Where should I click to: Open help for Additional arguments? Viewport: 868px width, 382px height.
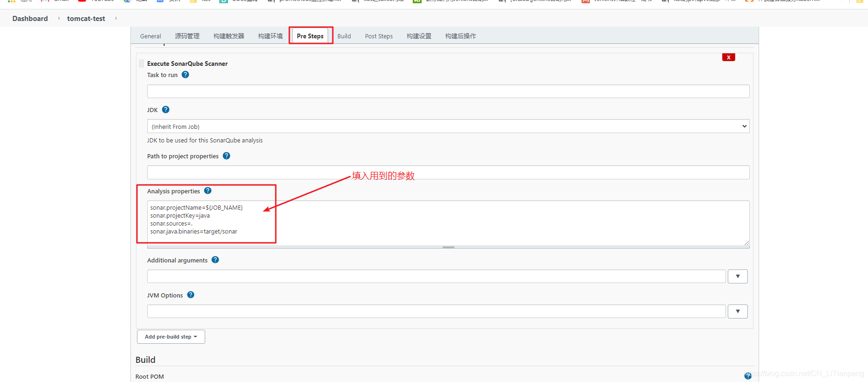point(215,260)
